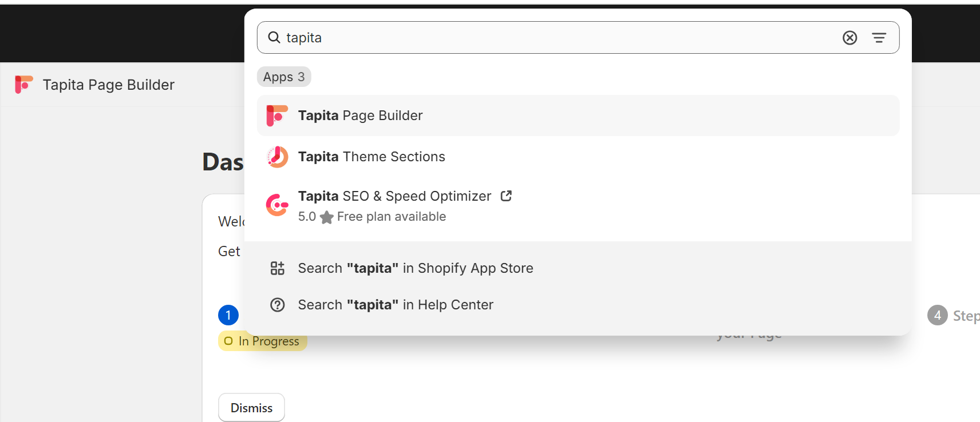Open Tapita Page Builder search result

[x=361, y=116]
